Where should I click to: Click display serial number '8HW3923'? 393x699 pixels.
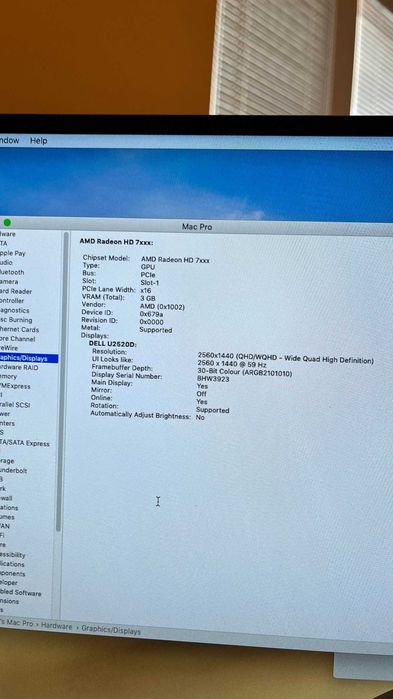click(213, 379)
